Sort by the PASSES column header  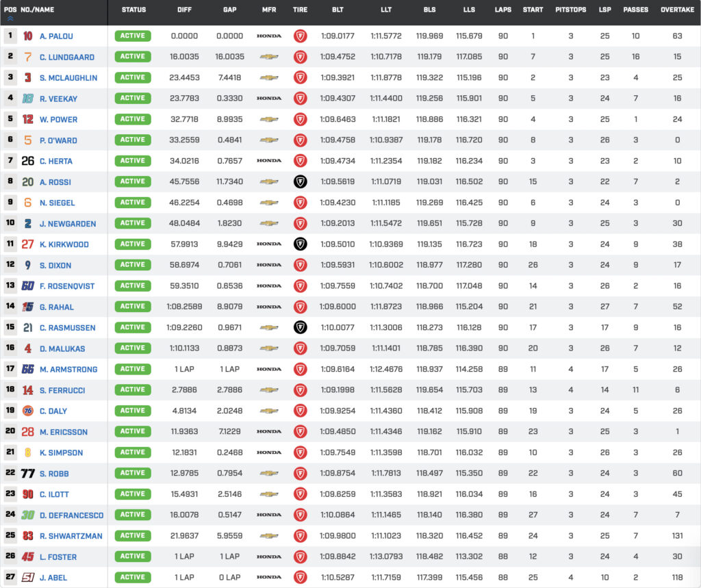coord(636,10)
